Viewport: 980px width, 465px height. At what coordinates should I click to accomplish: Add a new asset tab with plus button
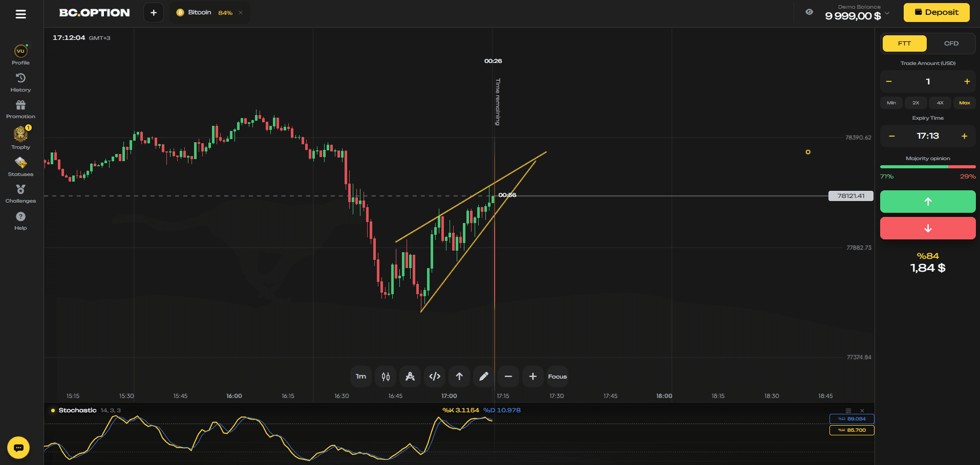pyautogui.click(x=154, y=13)
